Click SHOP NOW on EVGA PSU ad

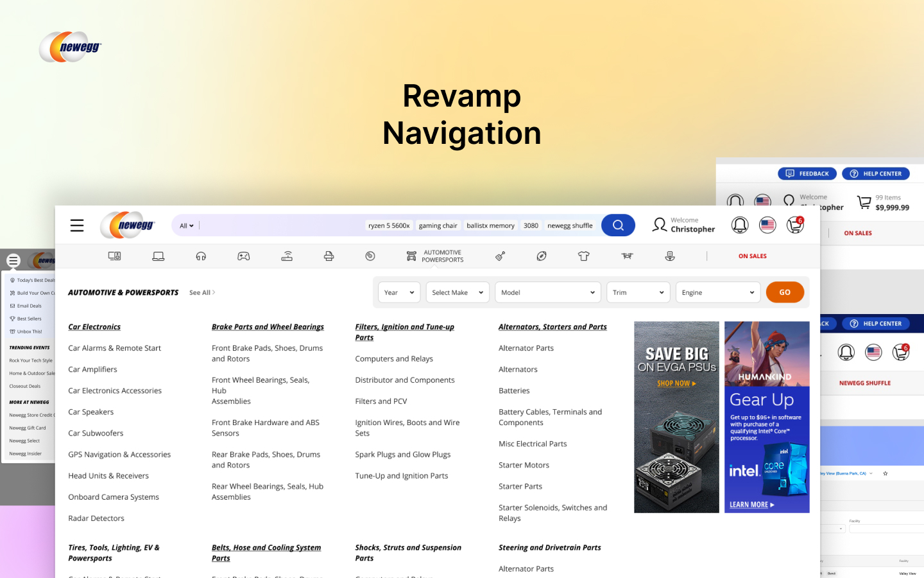676,383
